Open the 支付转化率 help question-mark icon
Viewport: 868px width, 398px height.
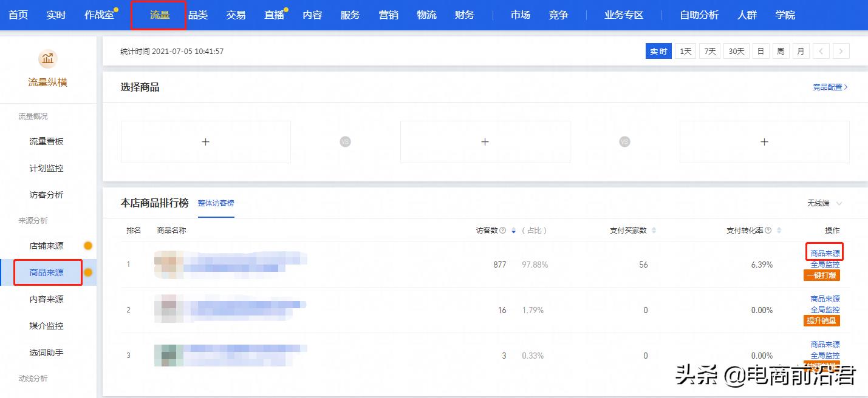coord(768,230)
